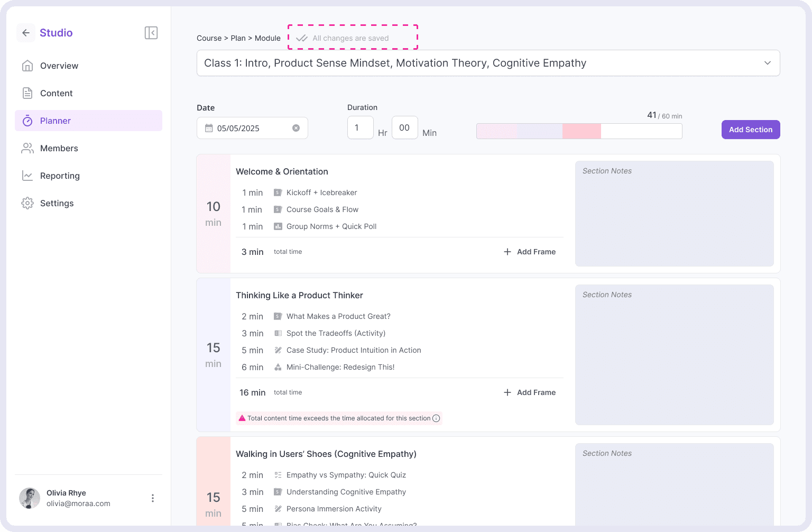The image size is (812, 532).
Task: Click the calendar icon in the Date field
Action: coord(209,128)
